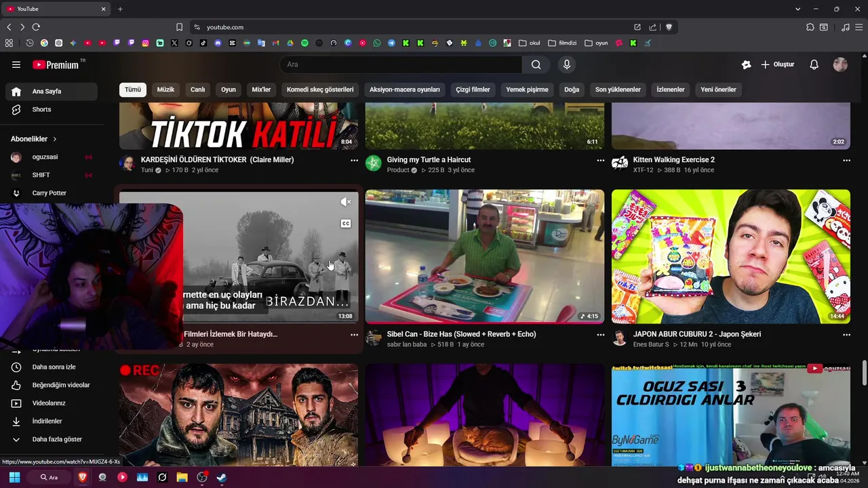868x488 pixels.
Task: Start voice search with microphone icon
Action: [x=567, y=64]
